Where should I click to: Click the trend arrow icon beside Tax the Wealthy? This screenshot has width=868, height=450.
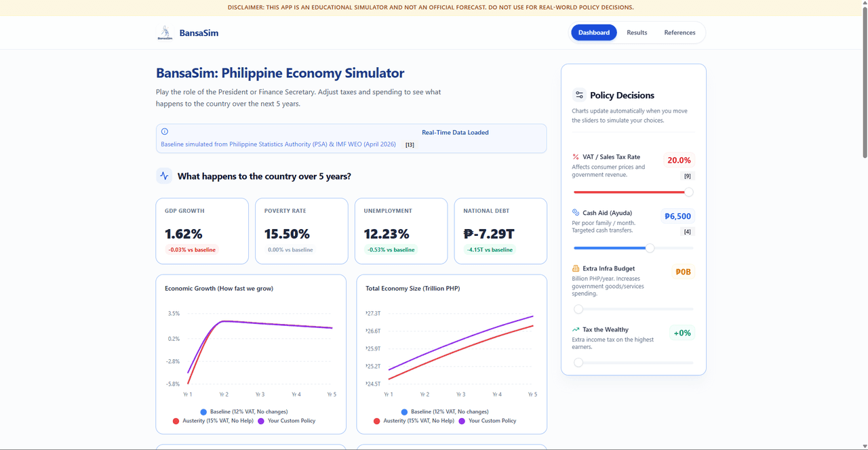click(x=576, y=329)
